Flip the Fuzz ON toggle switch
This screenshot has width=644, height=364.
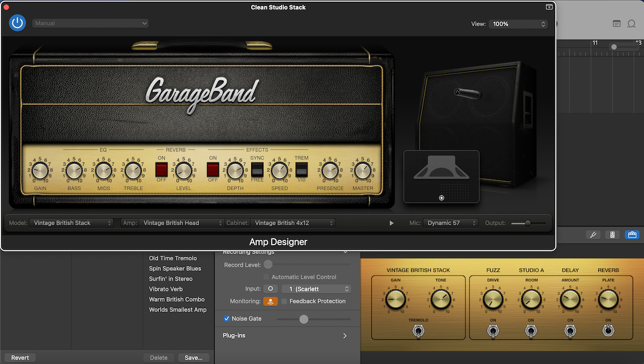(493, 331)
